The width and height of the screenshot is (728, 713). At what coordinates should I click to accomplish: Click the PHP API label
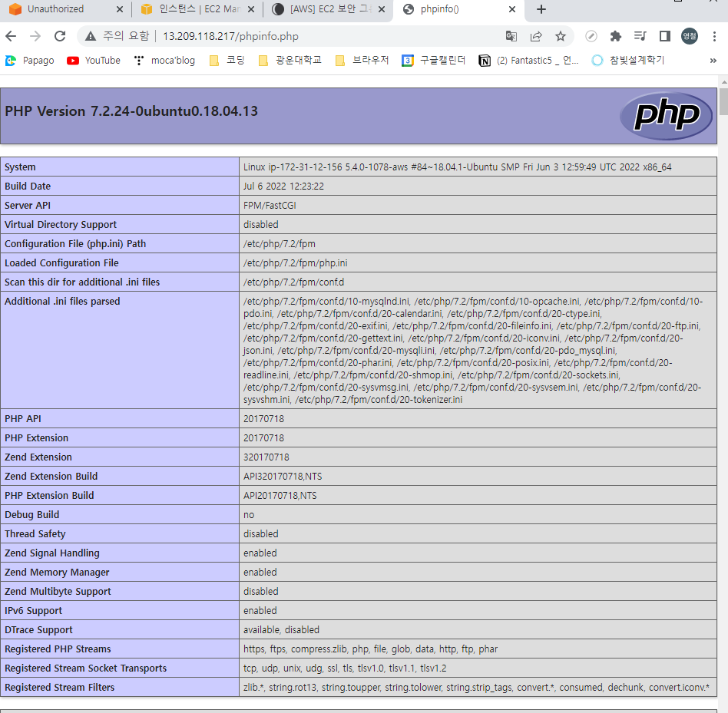pyautogui.click(x=23, y=419)
